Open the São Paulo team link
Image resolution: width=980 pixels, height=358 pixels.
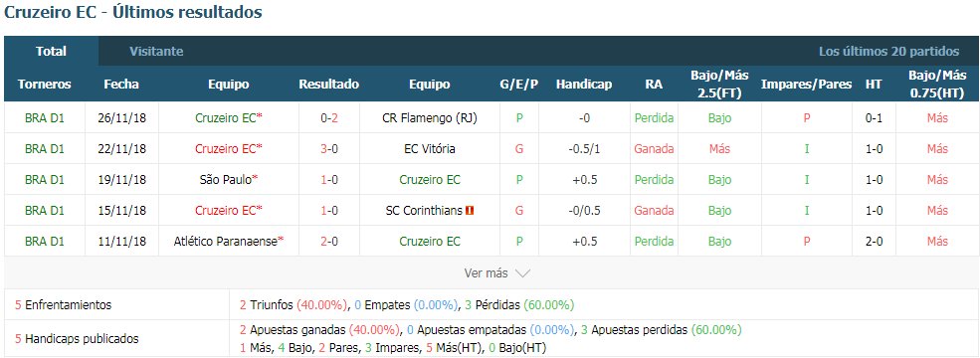tap(225, 179)
